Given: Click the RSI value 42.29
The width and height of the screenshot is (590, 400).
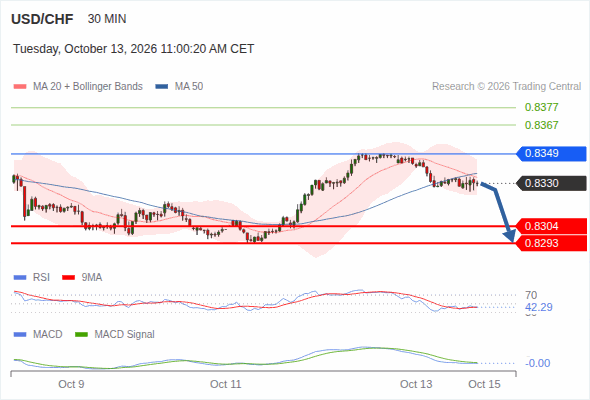Looking at the screenshot, I should [539, 307].
